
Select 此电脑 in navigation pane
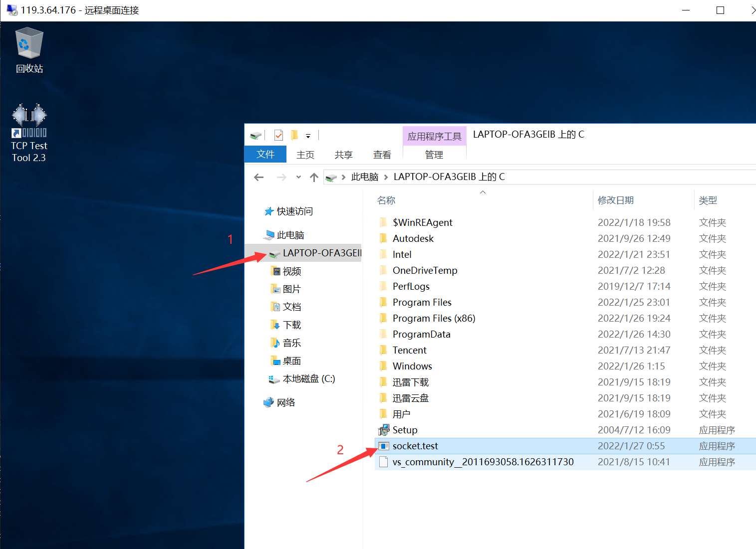tap(284, 235)
